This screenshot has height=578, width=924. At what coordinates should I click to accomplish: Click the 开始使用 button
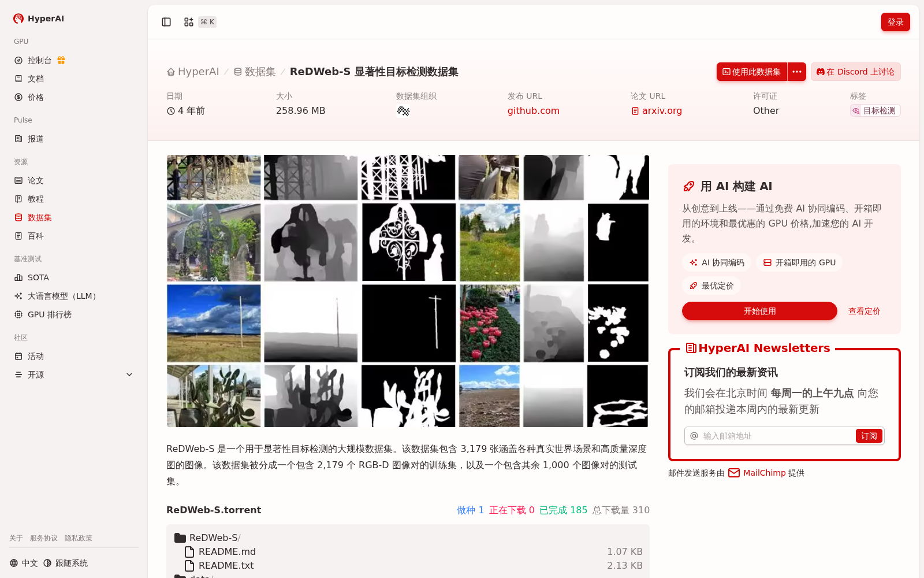coord(759,311)
